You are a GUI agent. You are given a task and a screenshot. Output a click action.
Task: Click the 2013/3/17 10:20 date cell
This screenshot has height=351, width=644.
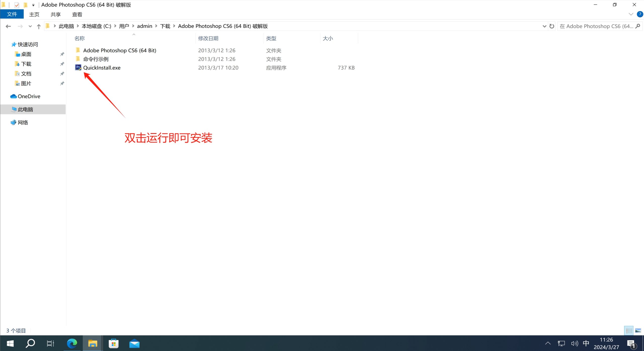pyautogui.click(x=218, y=68)
